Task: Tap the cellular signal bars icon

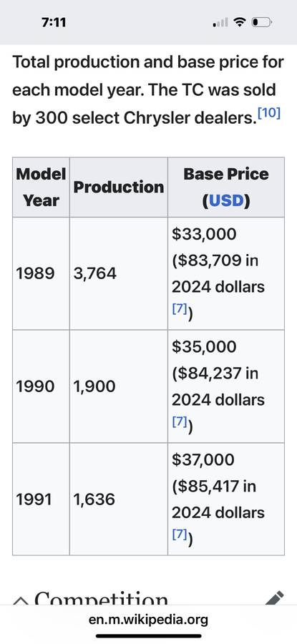Action: 220,21
